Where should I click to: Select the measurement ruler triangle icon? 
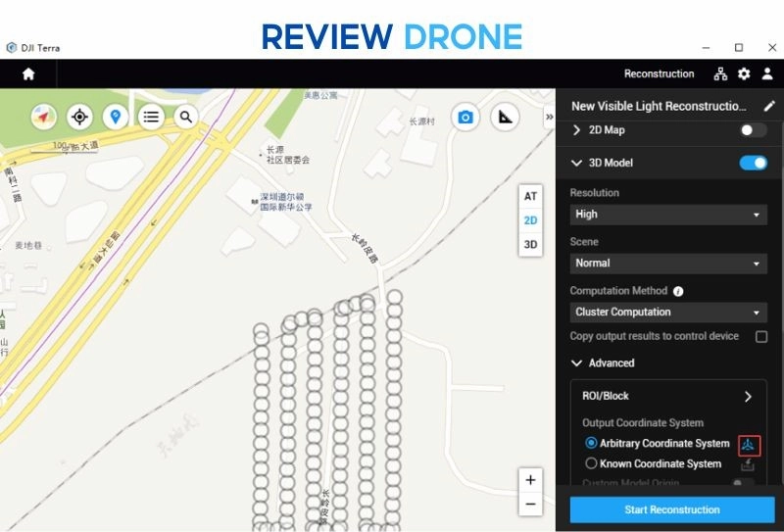coord(505,117)
